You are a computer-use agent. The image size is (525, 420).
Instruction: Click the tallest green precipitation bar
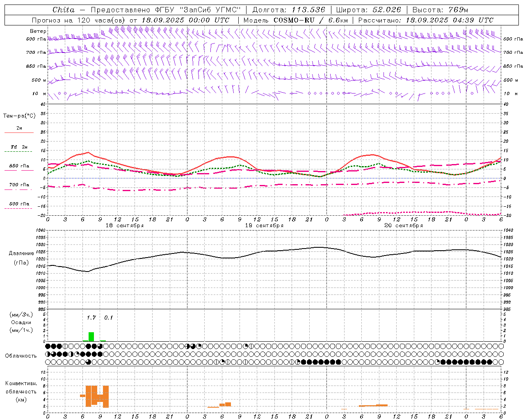91,337
